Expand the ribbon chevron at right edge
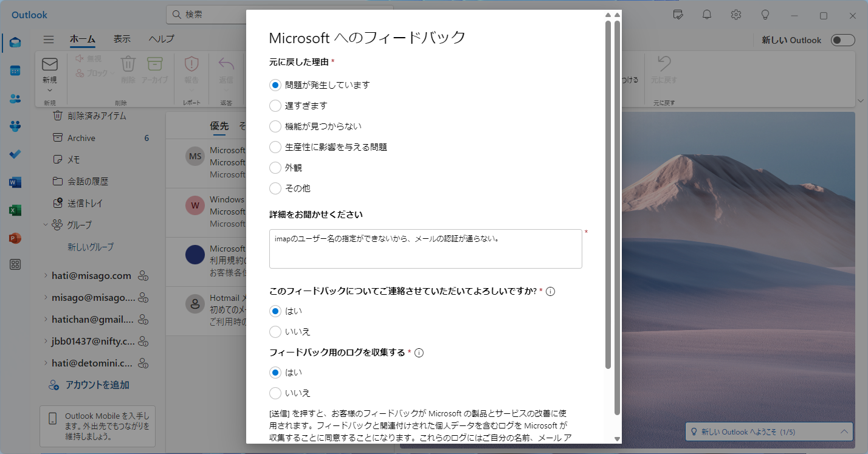This screenshot has height=454, width=868. click(861, 100)
